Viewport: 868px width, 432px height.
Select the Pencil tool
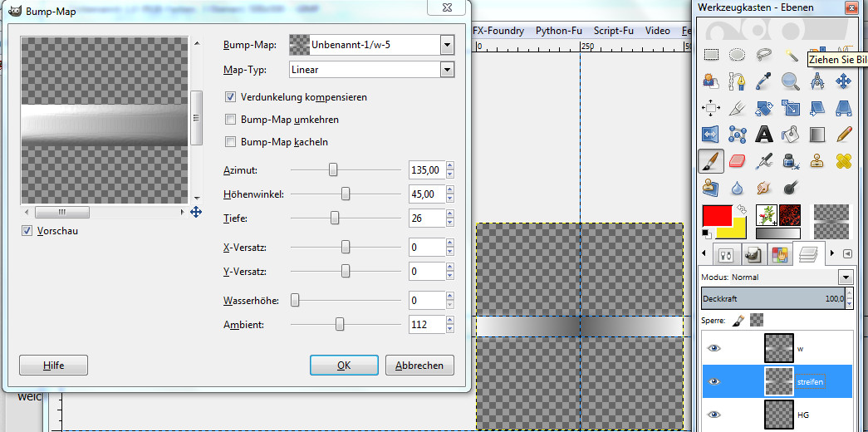point(844,135)
